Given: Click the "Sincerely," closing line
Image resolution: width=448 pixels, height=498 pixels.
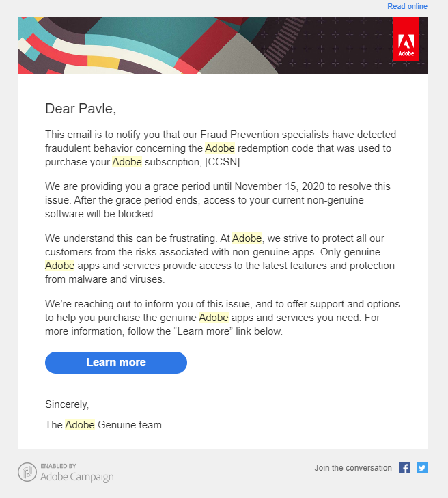Looking at the screenshot, I should coord(67,404).
